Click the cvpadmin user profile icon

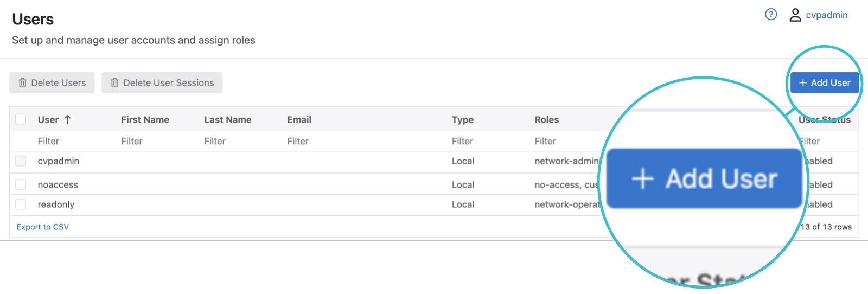795,15
